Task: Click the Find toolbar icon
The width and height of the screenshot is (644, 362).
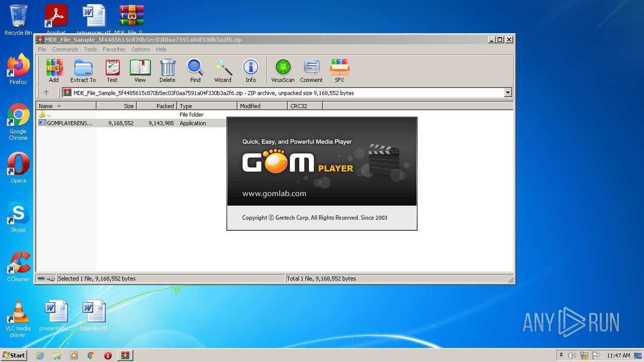Action: coord(195,70)
